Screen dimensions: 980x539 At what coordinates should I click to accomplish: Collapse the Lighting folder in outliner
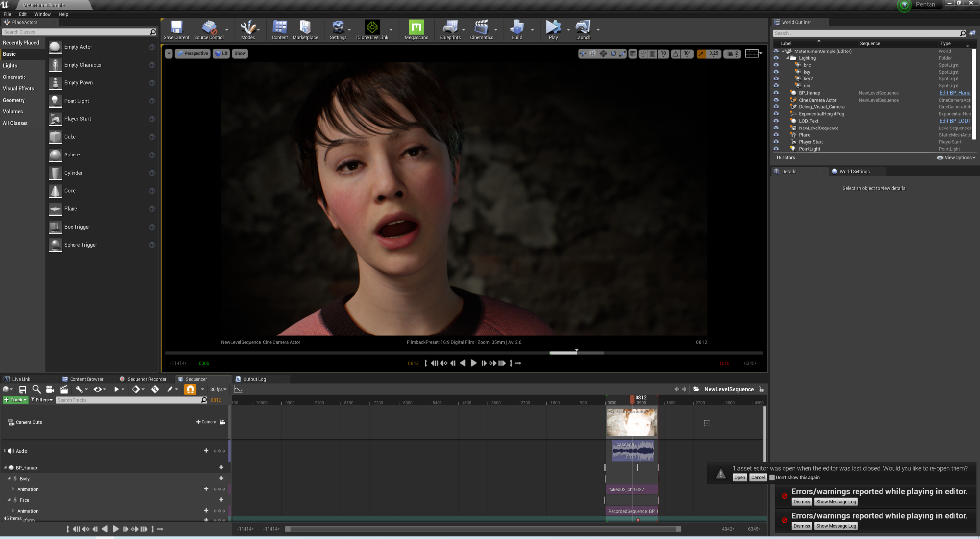(788, 58)
